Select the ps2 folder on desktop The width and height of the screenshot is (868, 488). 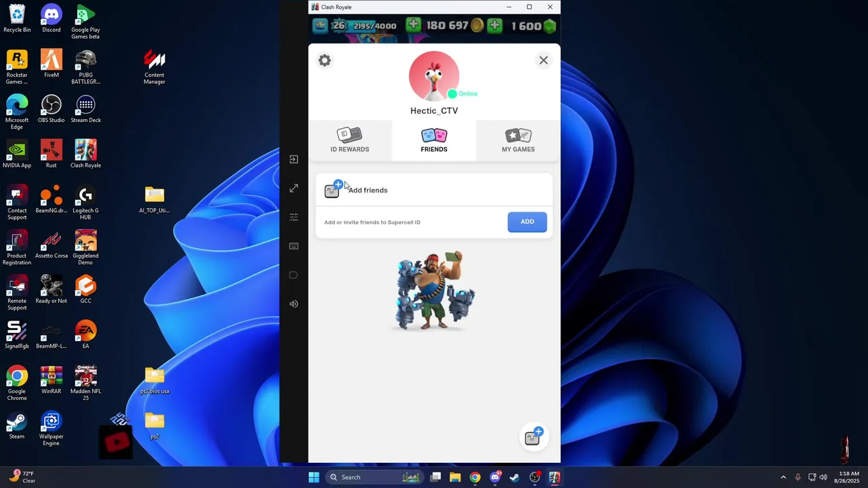(155, 425)
